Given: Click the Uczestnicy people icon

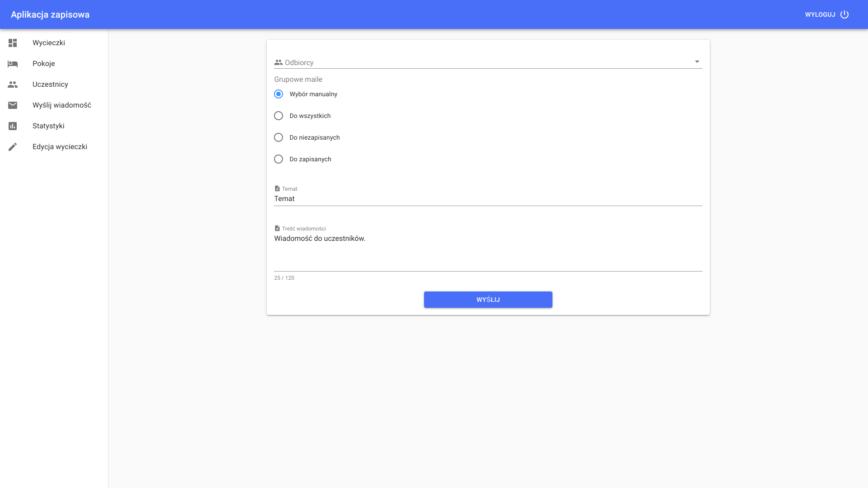Looking at the screenshot, I should tap(13, 84).
